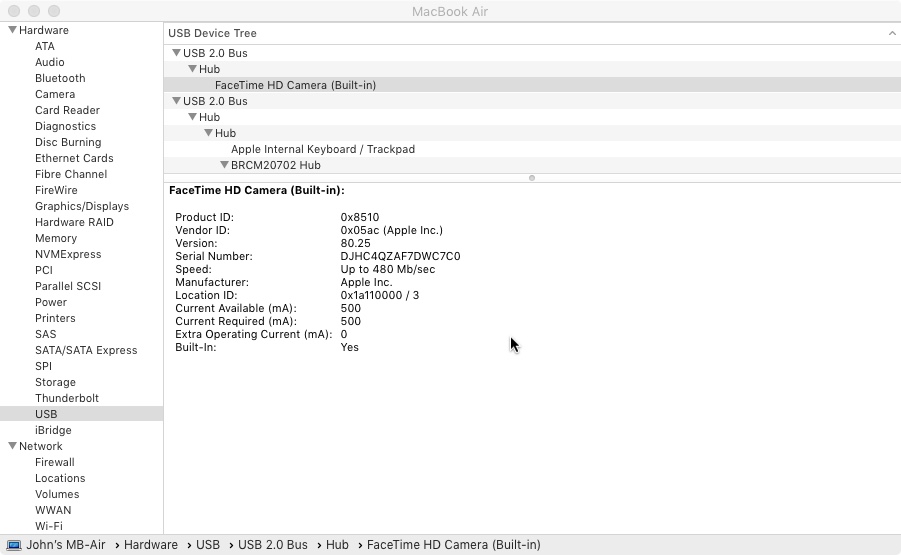Collapse the first USB 2.0 Bus triangle
901x555 pixels.
(x=176, y=53)
